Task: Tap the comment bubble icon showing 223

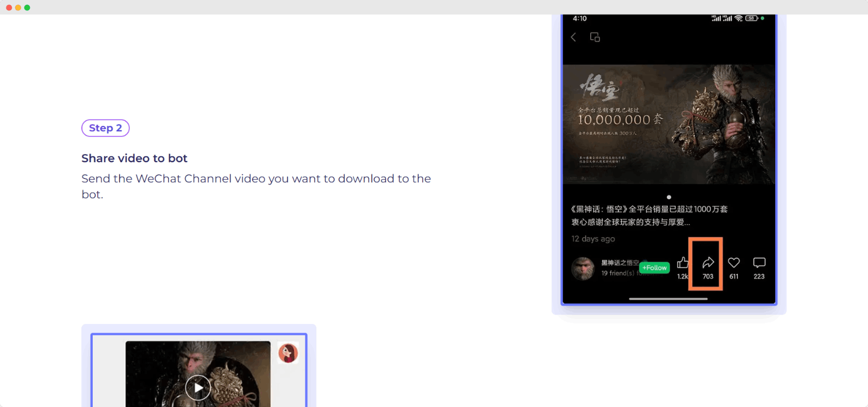Action: click(759, 263)
